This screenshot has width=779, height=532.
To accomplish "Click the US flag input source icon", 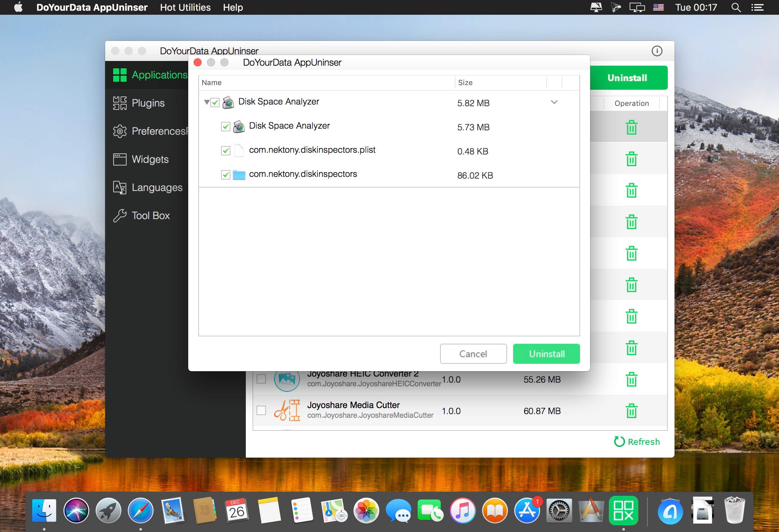I will coord(658,7).
